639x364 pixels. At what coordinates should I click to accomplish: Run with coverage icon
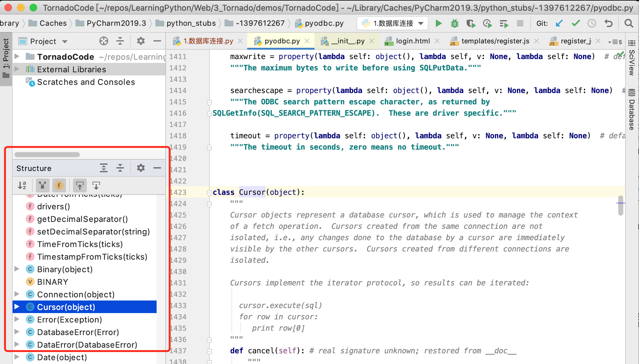pos(471,24)
